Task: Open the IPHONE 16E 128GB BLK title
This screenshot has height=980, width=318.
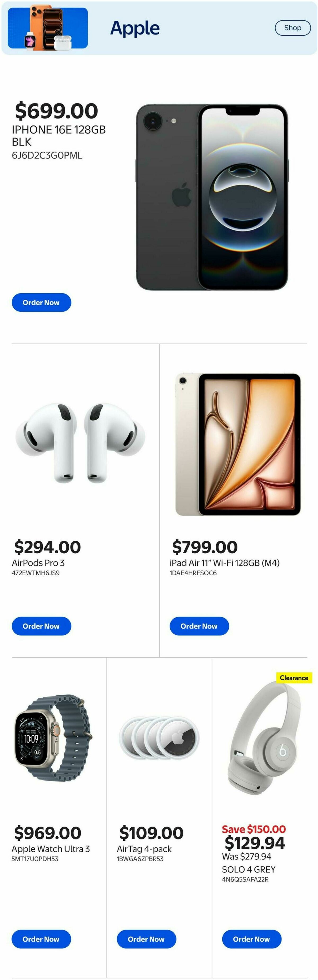Action: [59, 135]
